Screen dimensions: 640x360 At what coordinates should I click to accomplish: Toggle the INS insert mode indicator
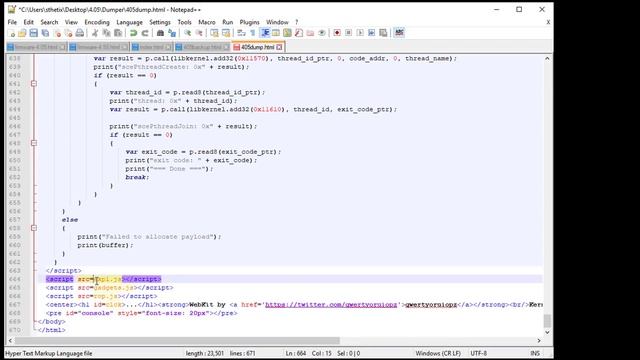pyautogui.click(x=535, y=353)
